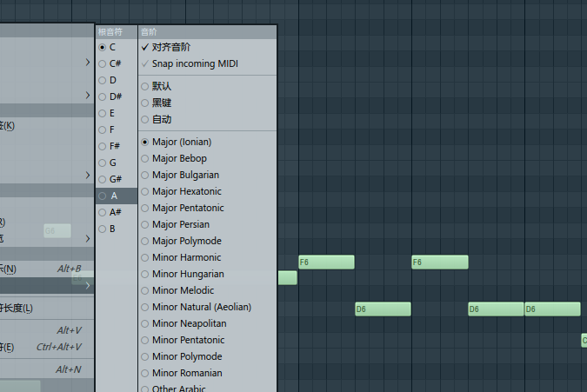Select the 自动 scale option
587x392 pixels.
207,119
